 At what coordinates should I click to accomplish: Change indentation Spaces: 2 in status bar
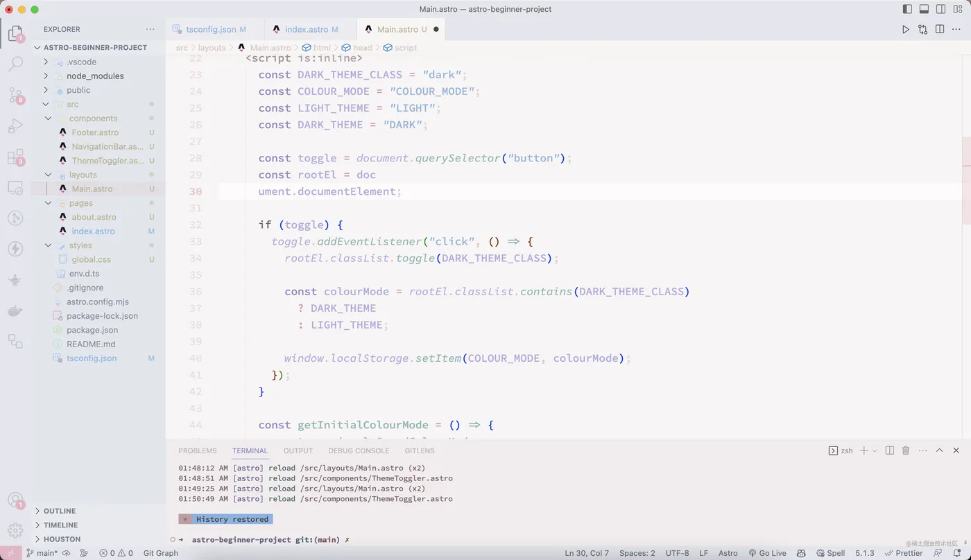pos(637,553)
